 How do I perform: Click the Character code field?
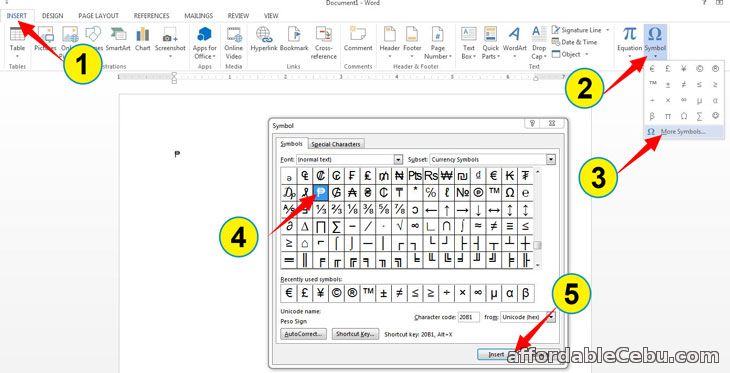[x=468, y=317]
